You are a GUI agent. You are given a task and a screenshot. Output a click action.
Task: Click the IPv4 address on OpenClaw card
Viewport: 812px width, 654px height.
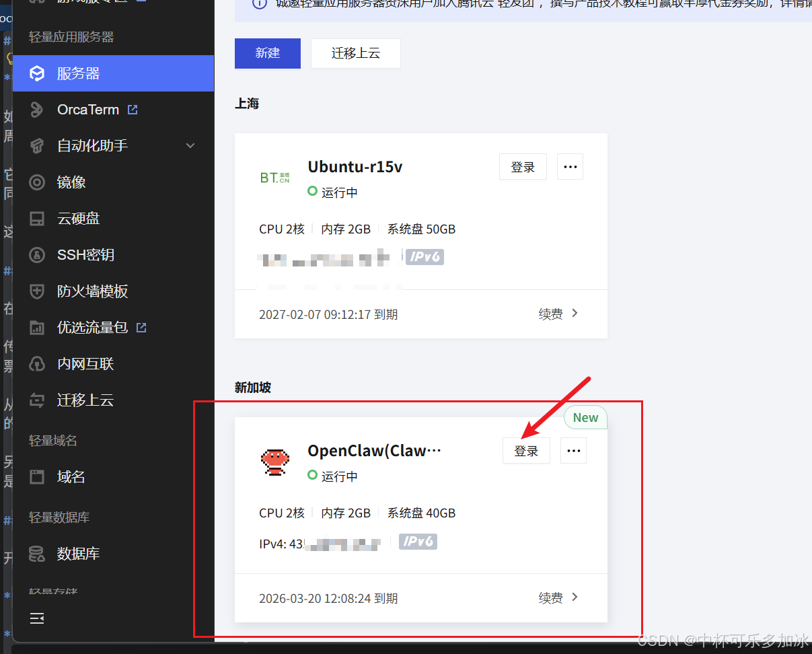click(x=320, y=544)
